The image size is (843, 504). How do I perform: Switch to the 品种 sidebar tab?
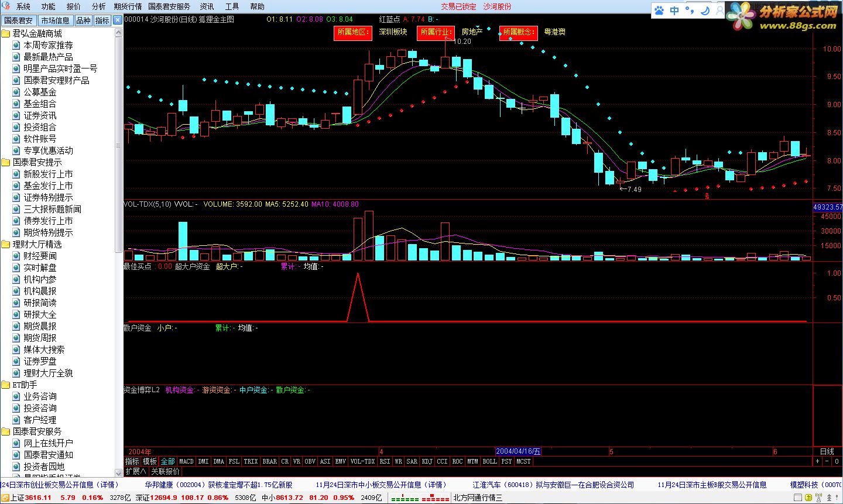click(83, 20)
